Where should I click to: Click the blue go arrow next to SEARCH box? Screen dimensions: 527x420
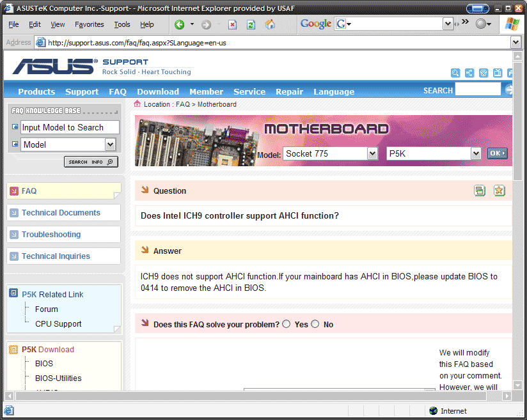(508, 89)
